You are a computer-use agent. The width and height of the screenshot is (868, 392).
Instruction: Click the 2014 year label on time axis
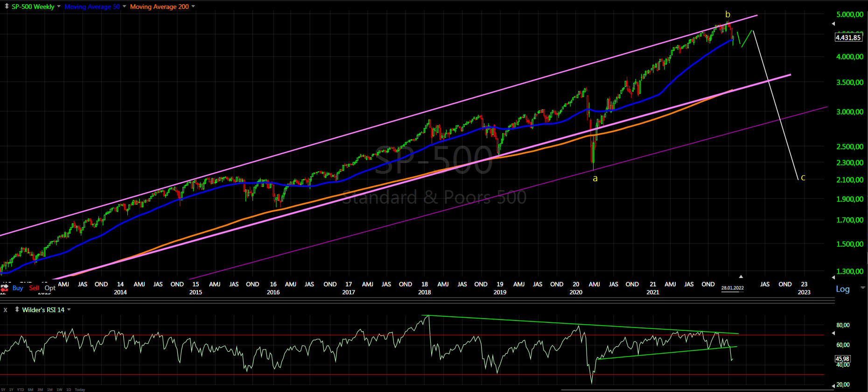tap(120, 292)
